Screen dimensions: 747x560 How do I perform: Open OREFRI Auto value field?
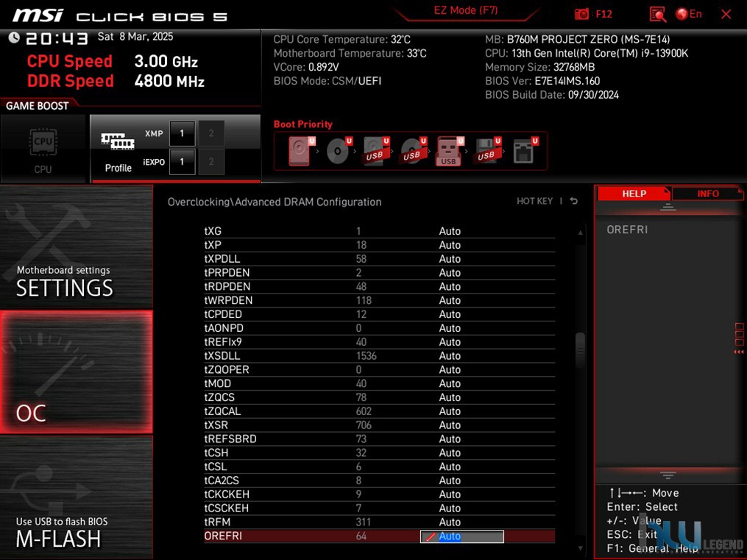click(461, 536)
